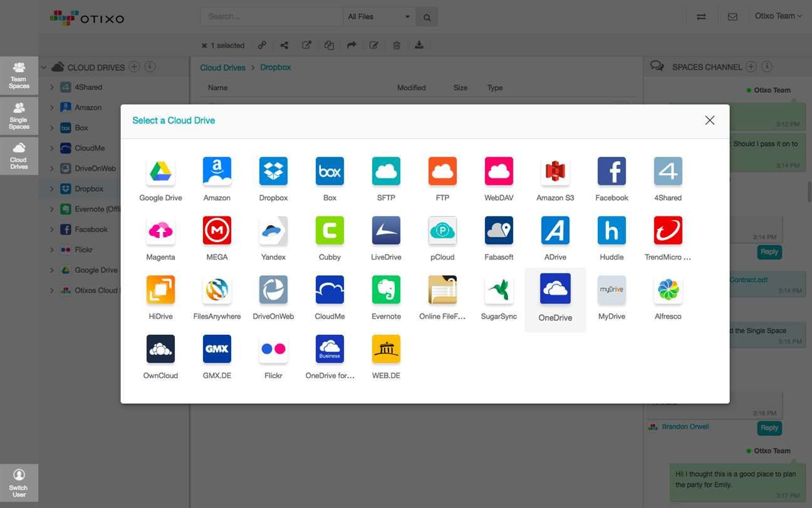Screen dimensions: 812x508
Task: Select the OneDrive for Business icon
Action: coord(330,349)
